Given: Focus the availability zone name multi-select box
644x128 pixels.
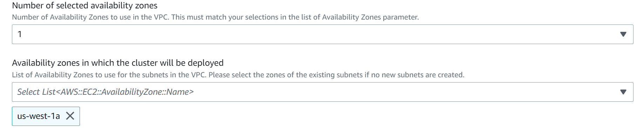Looking at the screenshot, I should pyautogui.click(x=323, y=92).
